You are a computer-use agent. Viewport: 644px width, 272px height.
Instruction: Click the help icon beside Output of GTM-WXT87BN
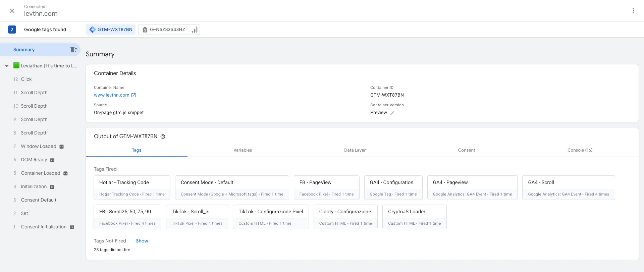tap(163, 137)
